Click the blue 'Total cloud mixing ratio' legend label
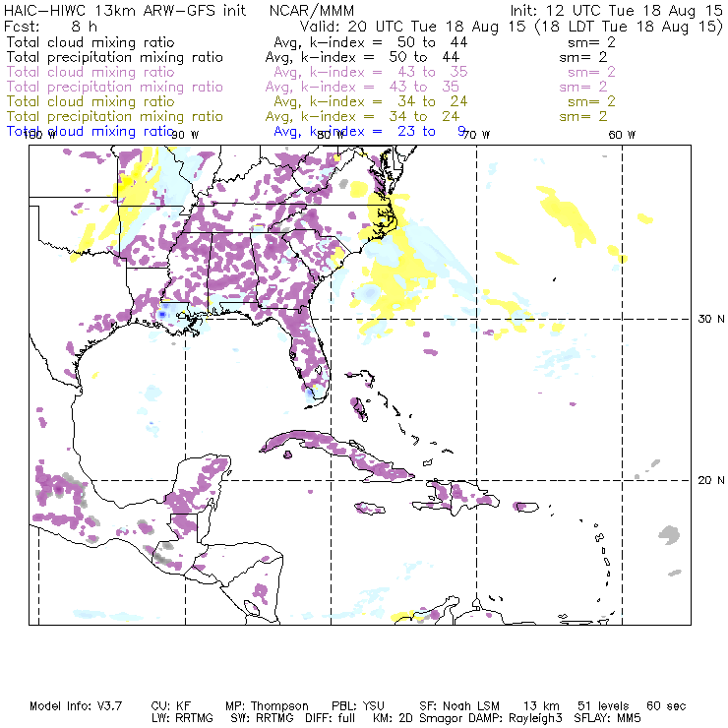 pos(91,132)
